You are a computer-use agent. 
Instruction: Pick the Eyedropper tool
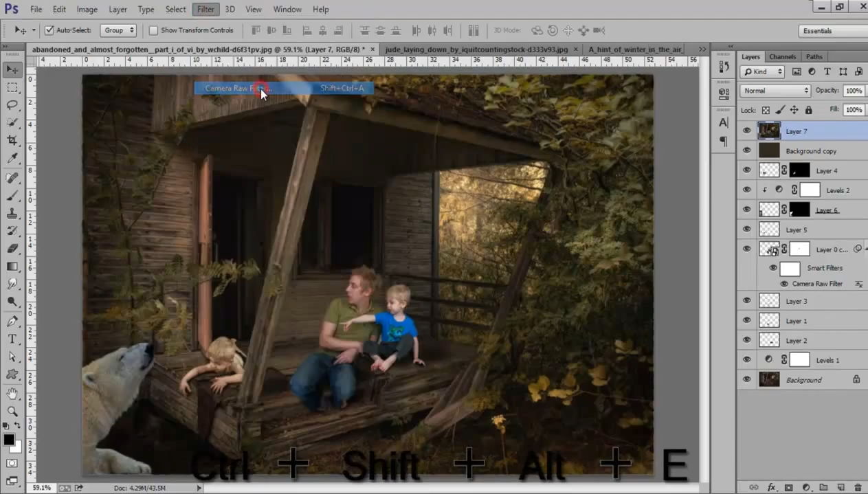coord(12,159)
